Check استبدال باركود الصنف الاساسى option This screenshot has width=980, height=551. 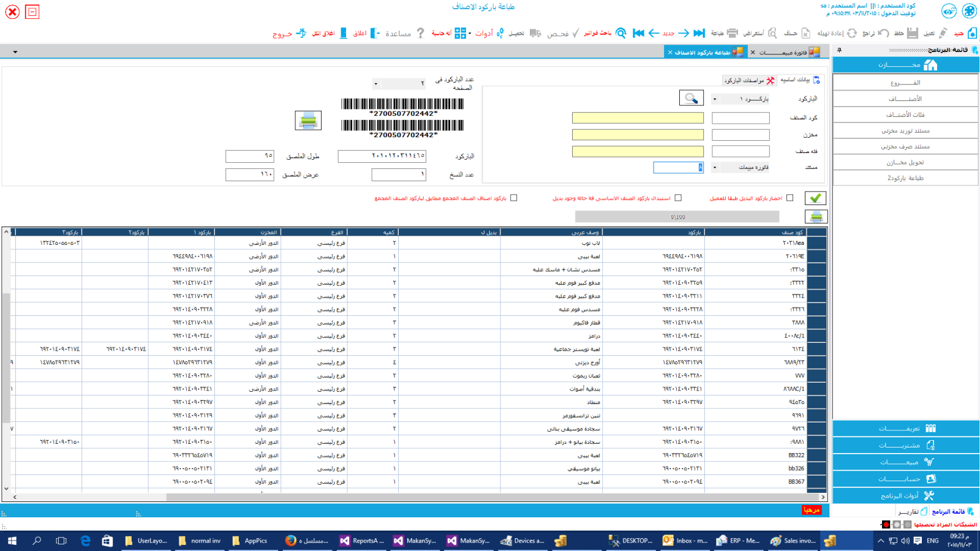(678, 198)
